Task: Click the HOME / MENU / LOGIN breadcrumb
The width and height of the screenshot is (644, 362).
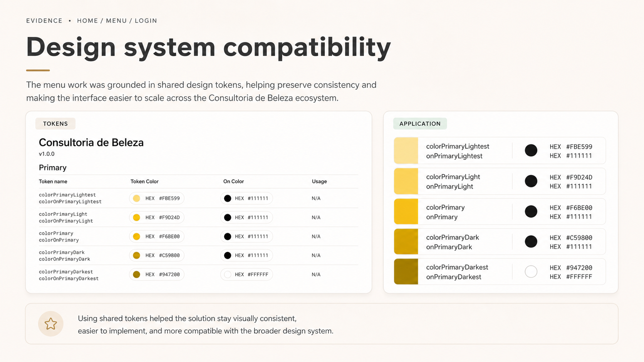Action: coord(117,21)
